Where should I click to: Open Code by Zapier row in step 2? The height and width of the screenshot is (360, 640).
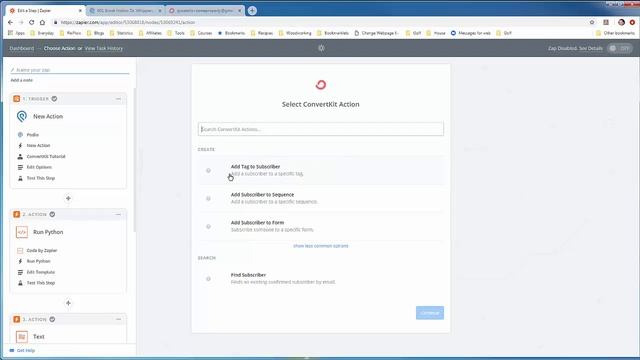42,251
